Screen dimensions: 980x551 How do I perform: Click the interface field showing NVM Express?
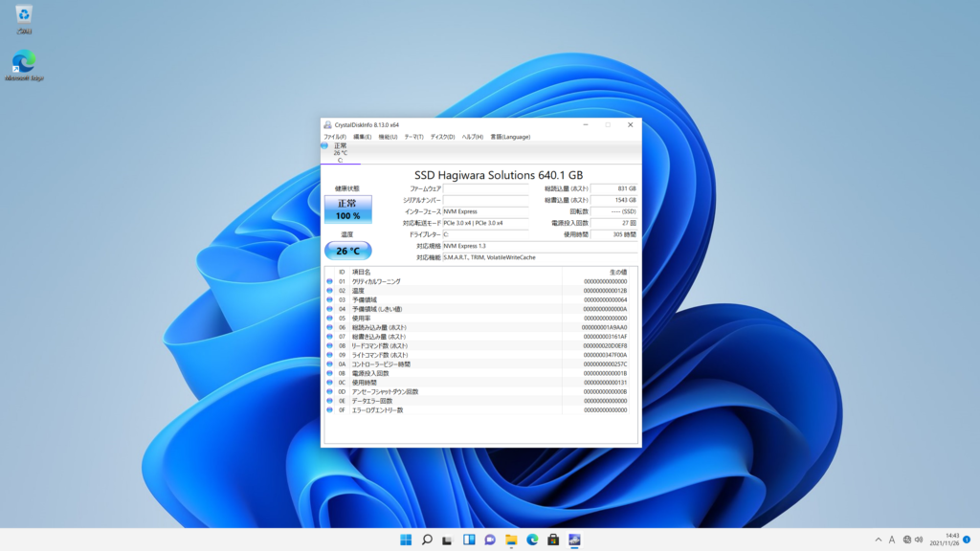(485, 211)
